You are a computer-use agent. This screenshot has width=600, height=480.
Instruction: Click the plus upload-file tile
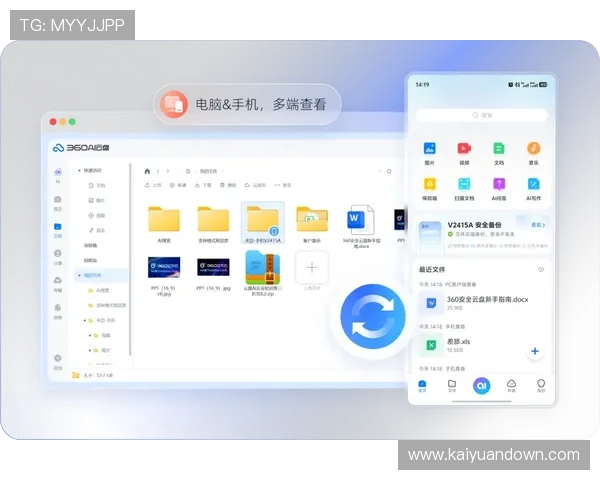(312, 267)
